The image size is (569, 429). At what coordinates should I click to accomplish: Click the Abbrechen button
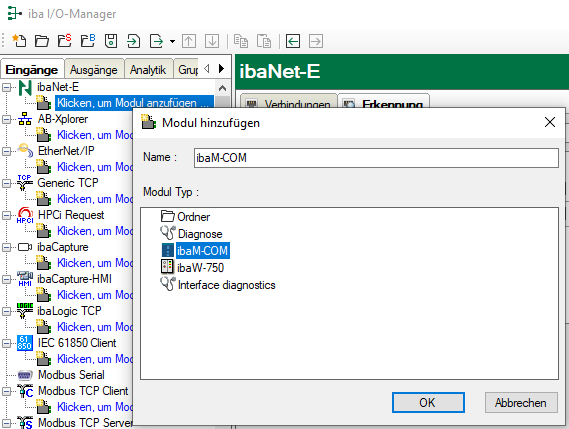tap(521, 403)
